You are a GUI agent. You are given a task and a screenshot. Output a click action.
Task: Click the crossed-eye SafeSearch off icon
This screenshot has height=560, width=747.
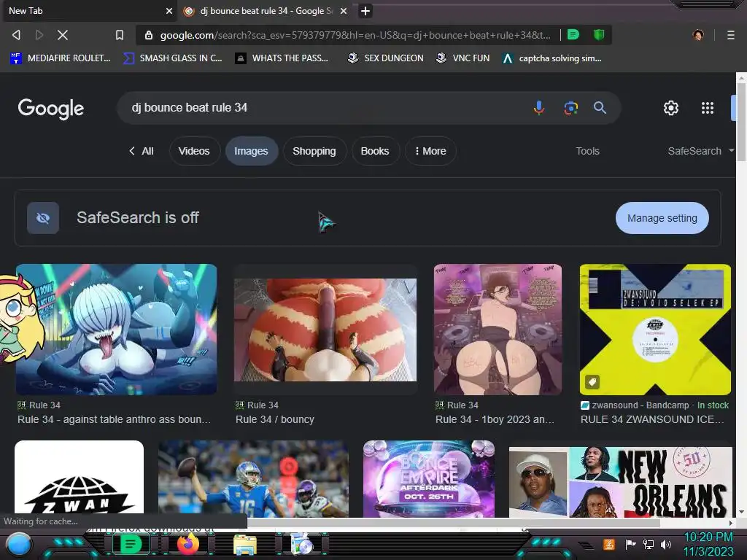pyautogui.click(x=43, y=218)
